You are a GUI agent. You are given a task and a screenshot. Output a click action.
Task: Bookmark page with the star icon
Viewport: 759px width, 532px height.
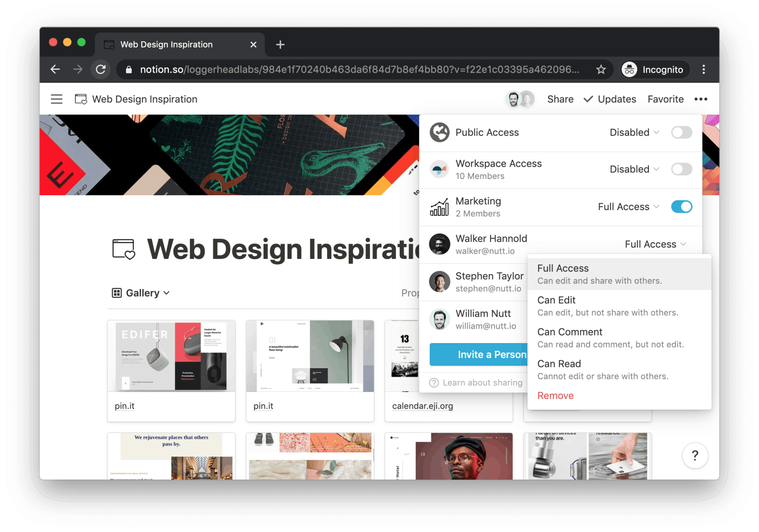click(601, 69)
